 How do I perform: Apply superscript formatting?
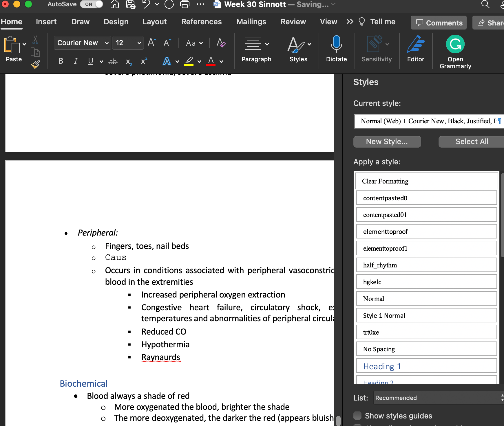(144, 61)
